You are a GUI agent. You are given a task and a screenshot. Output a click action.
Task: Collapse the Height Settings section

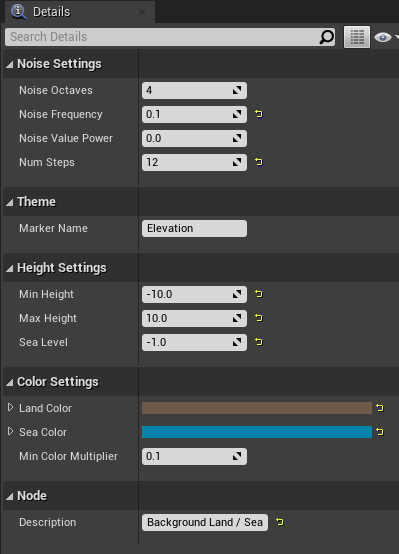click(10, 269)
